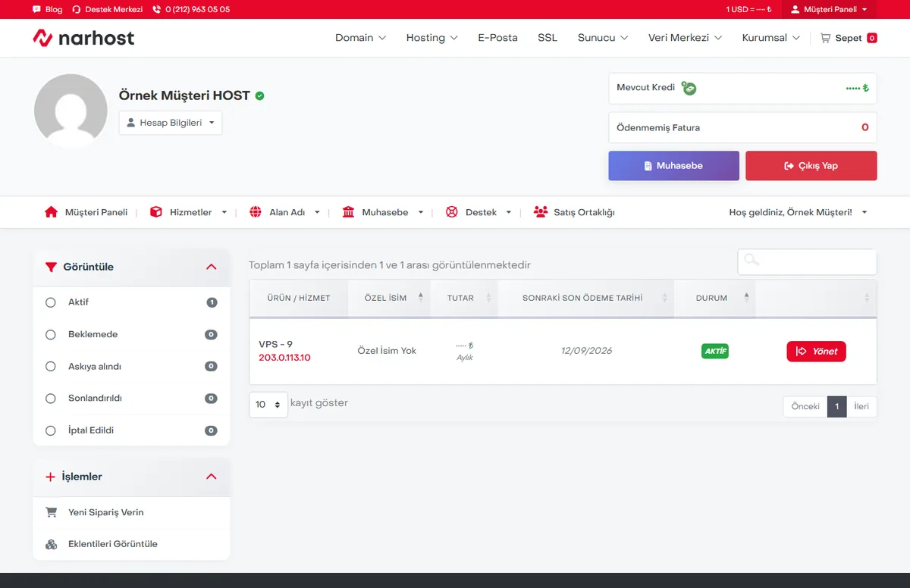This screenshot has width=910, height=588.
Task: Open the Hesap Bilgileri dropdown
Action: pyautogui.click(x=171, y=123)
